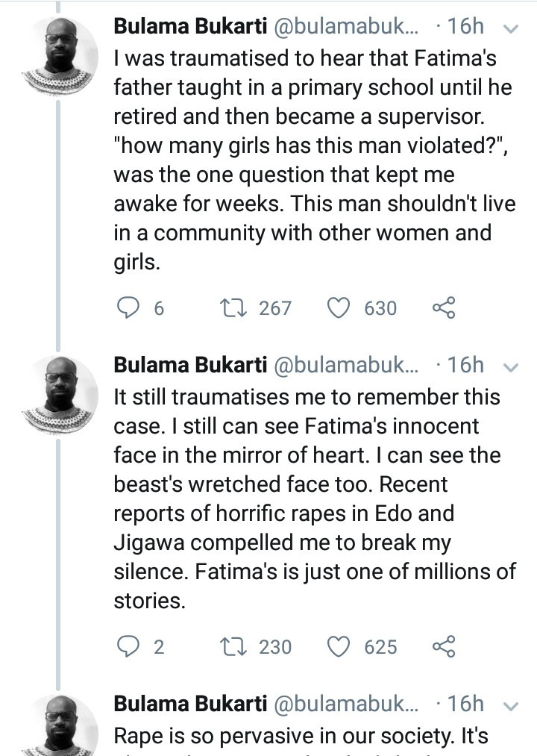537x756 pixels.
Task: Expand the second tweet's dropdown arrow
Action: 511,366
